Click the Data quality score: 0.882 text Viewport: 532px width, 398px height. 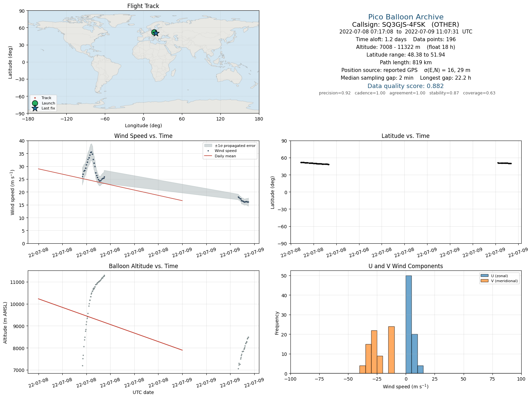tap(406, 86)
